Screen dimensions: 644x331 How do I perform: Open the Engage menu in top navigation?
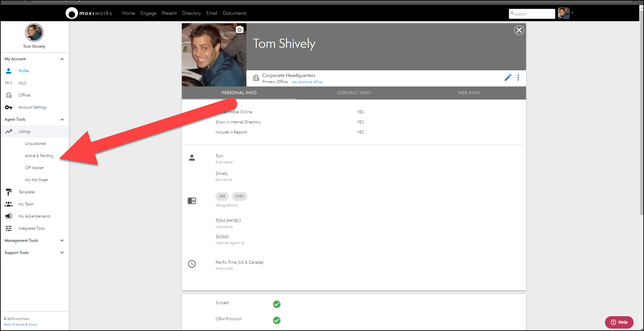pos(148,13)
